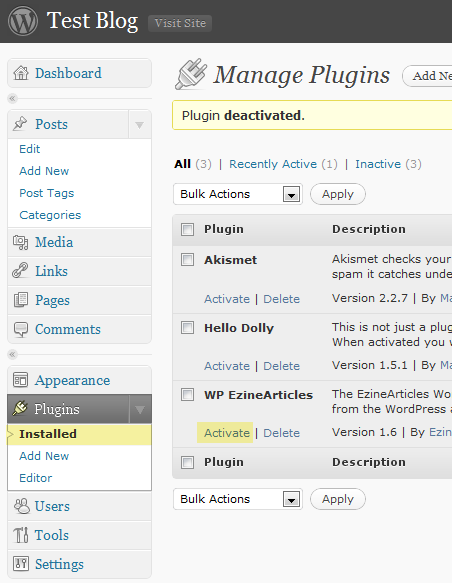Screen dimensions: 452x583
Task: Show the Inactive plugins filter
Action: 378,164
